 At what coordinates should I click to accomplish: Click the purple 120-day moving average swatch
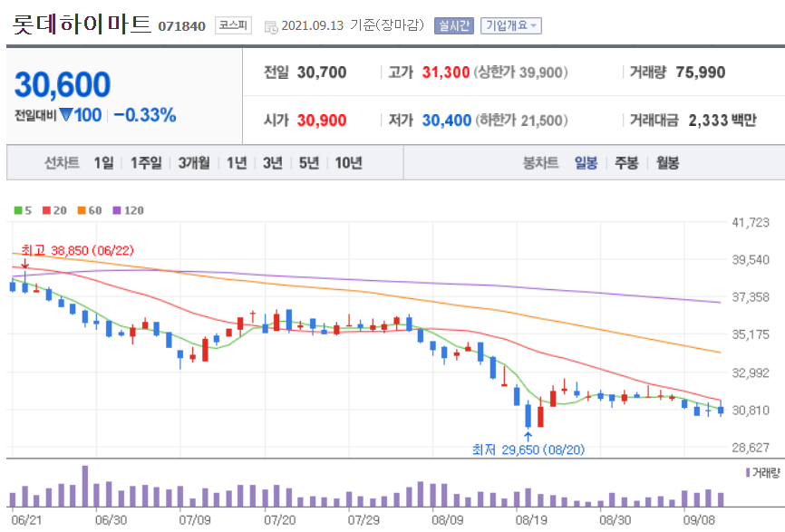pos(117,210)
